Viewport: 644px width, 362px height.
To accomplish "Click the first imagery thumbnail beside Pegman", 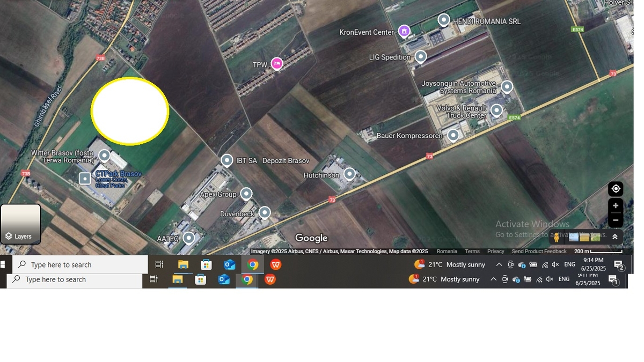I will click(574, 237).
